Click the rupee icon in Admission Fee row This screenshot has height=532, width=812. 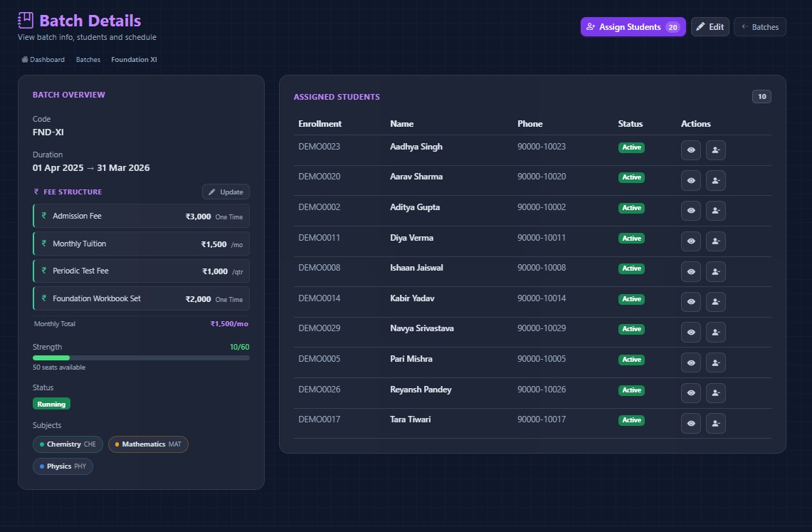44,216
